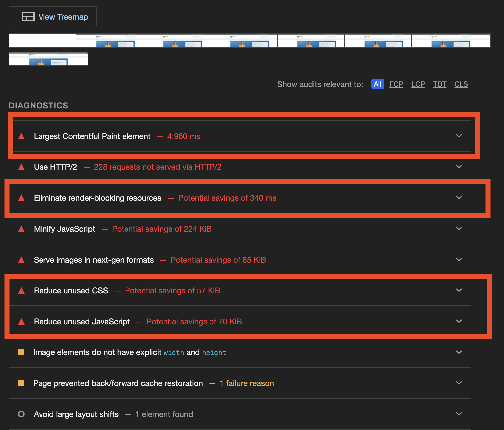Screen dimensions: 504x430
Task: Click orange square beside back/forward cache audit
Action: click(x=21, y=383)
